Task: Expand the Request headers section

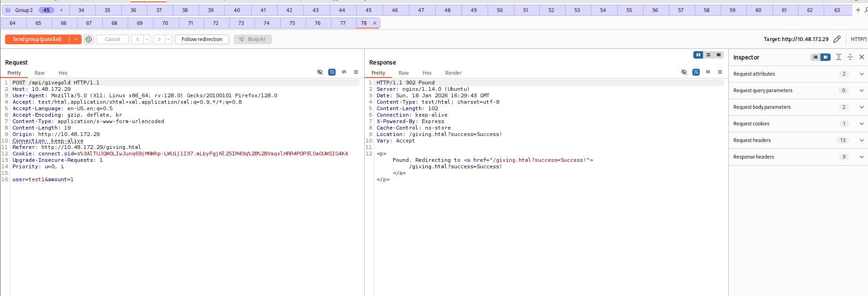Action: pos(861,140)
